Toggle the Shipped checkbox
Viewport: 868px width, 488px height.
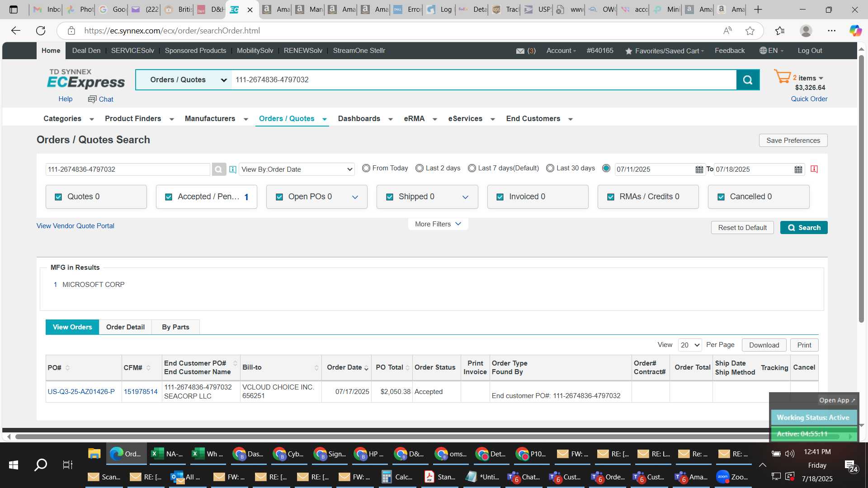(x=390, y=197)
